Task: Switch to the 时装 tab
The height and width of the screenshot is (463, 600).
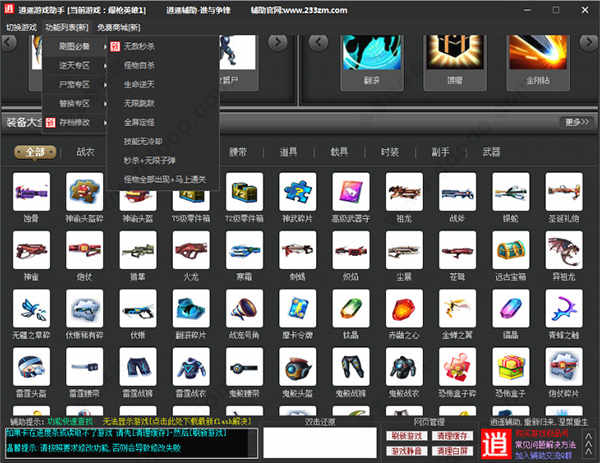Action: [390, 152]
